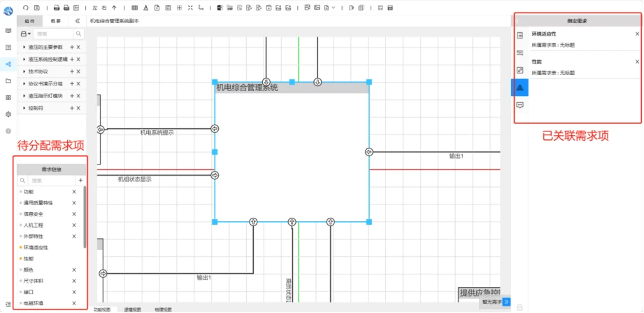Select the 尺寸体积 requirement item
The width and height of the screenshot is (644, 313).
[x=34, y=281]
